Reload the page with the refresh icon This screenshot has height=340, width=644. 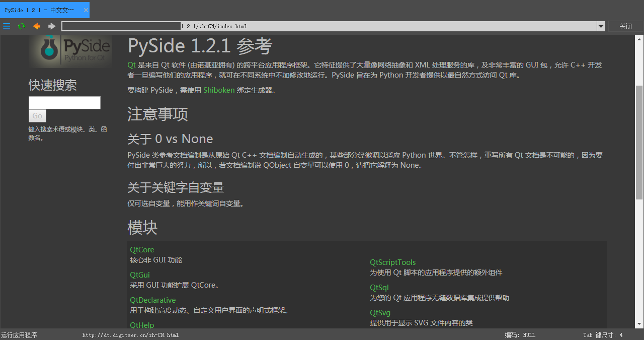(x=21, y=26)
